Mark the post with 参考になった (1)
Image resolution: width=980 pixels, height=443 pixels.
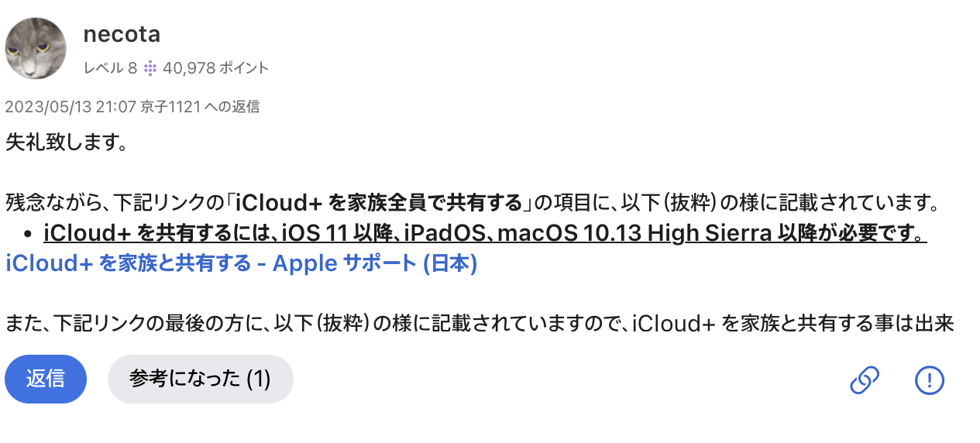(200, 379)
